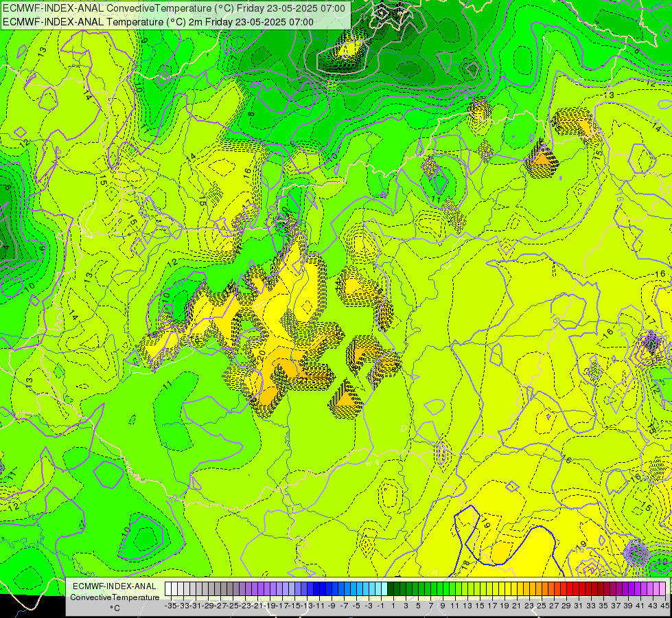The height and width of the screenshot is (618, 672).
Task: Click the legend scale value '-35'
Action: click(170, 606)
